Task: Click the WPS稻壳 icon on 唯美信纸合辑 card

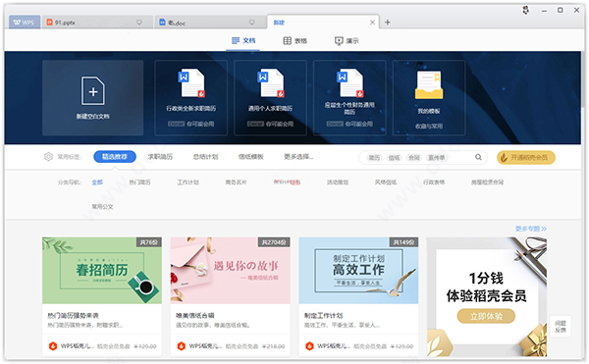Action: (182, 346)
